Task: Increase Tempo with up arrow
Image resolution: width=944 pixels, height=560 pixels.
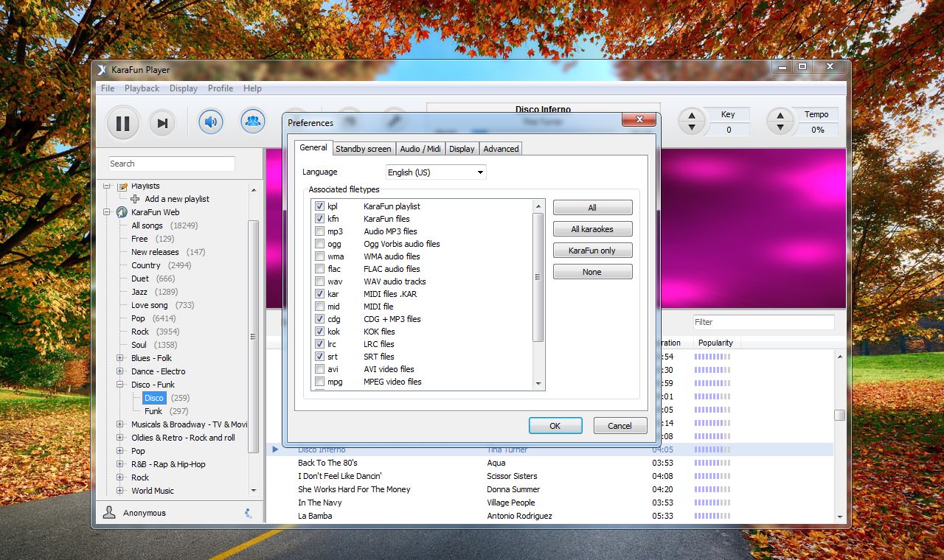Action: pyautogui.click(x=780, y=115)
